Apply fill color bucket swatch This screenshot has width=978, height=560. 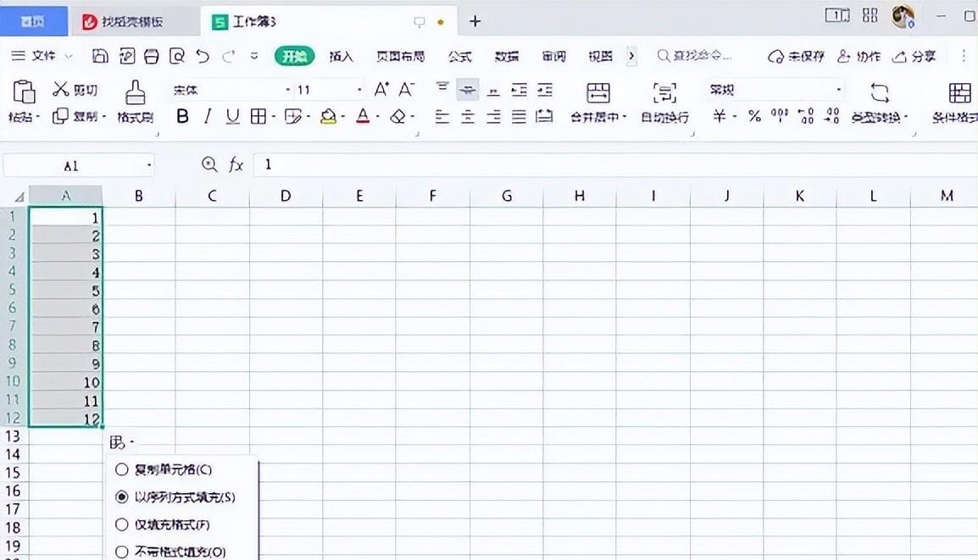click(x=328, y=116)
